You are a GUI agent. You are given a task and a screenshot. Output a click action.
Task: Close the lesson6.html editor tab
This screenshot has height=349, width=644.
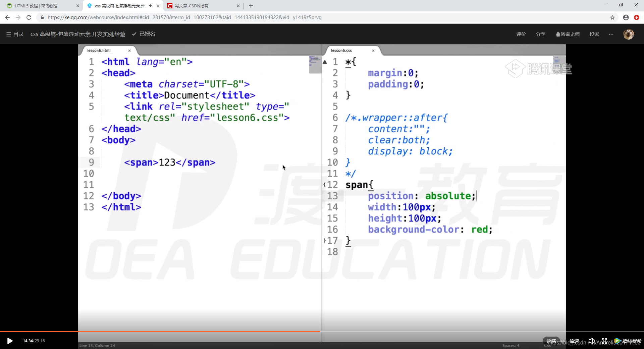pos(129,51)
